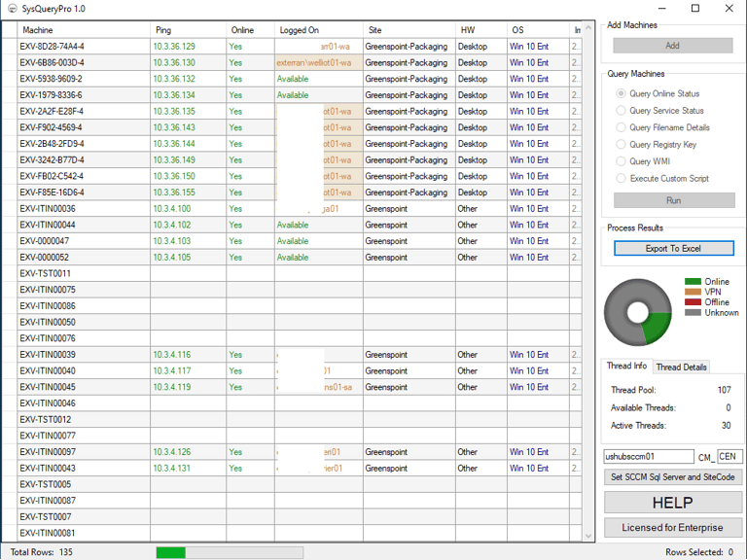The height and width of the screenshot is (560, 747).
Task: Click IP address 10.3.36.135
Action: click(x=174, y=111)
